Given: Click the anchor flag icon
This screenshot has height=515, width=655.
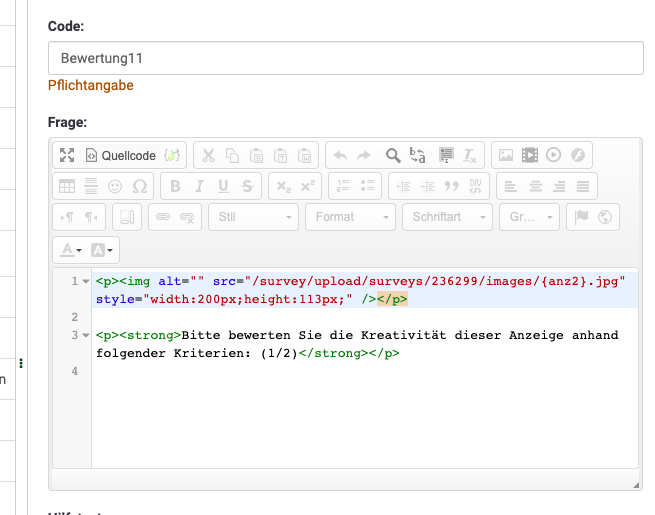Looking at the screenshot, I should (581, 217).
